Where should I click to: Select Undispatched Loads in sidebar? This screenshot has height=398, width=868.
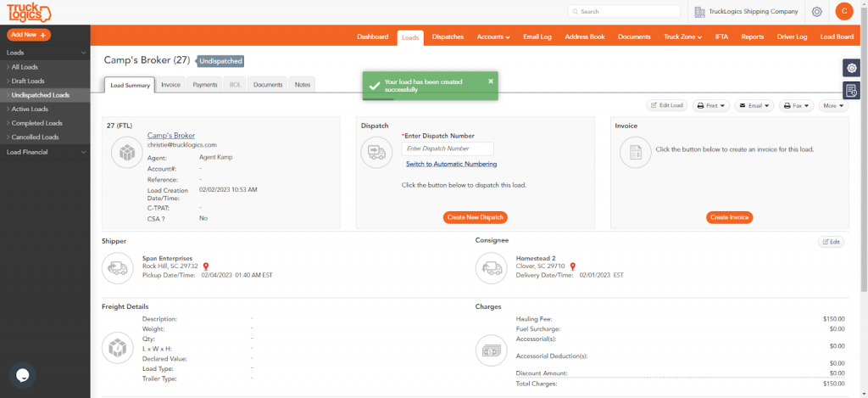click(45, 95)
